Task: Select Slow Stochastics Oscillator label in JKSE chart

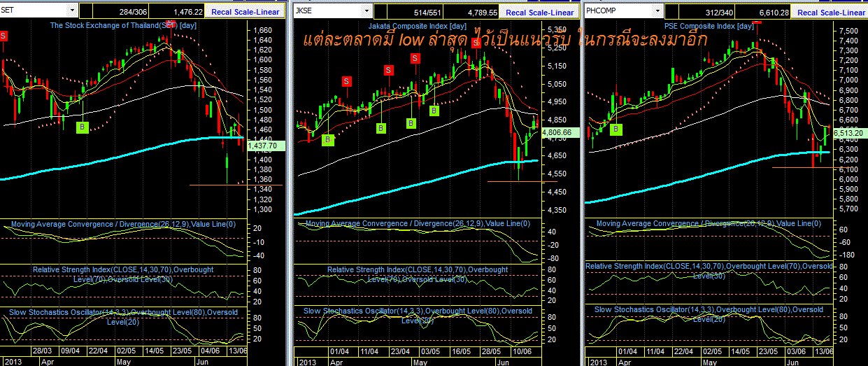Action: [418, 316]
